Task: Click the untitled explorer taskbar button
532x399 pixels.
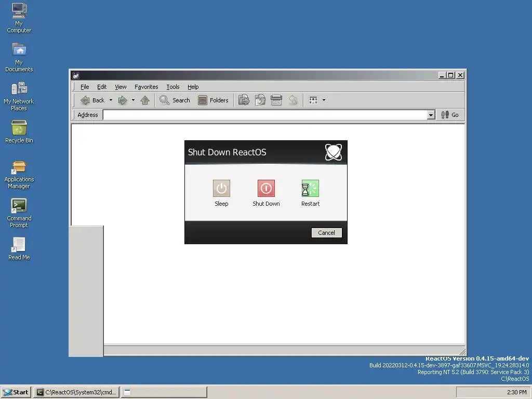Action: point(164,392)
